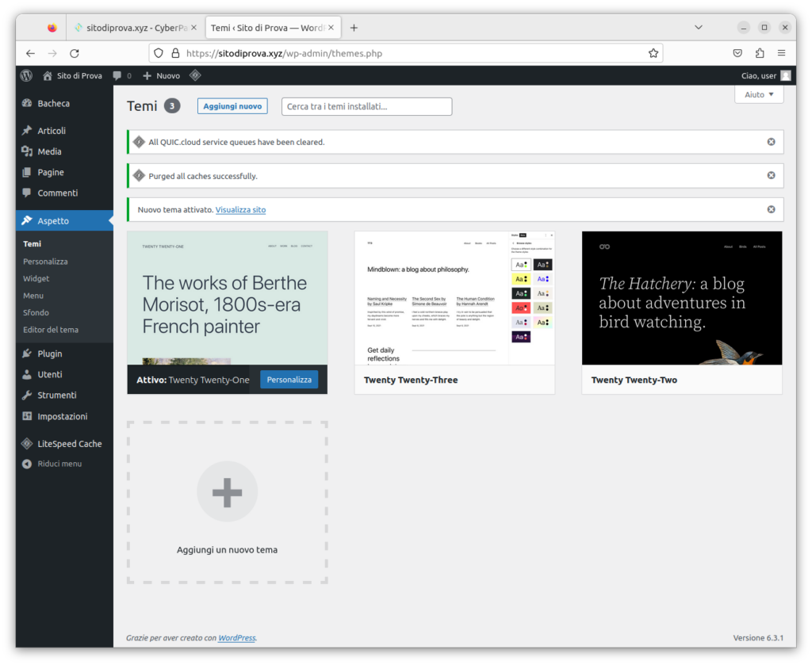Viewport: 812px width, 665px height.
Task: Go back in browser
Action: (31, 53)
